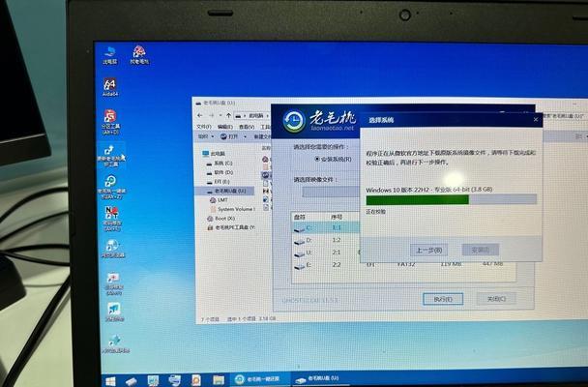The height and width of the screenshot is (387, 588).
Task: Open the 编辑(E) menu in Explorer
Action: pyautogui.click(x=225, y=127)
